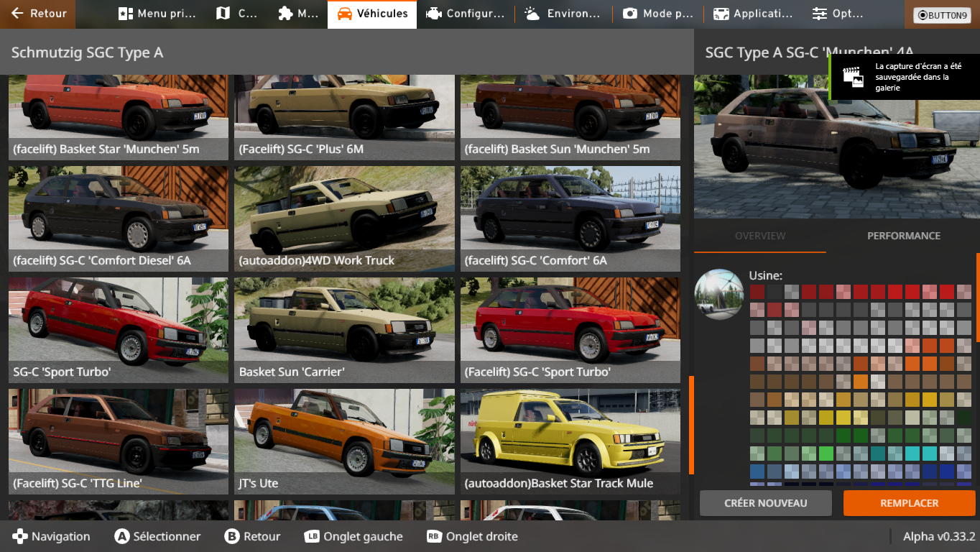Viewport: 980px width, 552px height.
Task: Click the RB Onglet droite hint
Action: point(472,536)
